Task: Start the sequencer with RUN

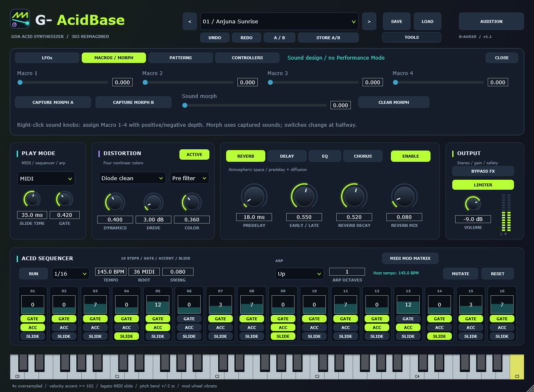Action: pos(33,274)
